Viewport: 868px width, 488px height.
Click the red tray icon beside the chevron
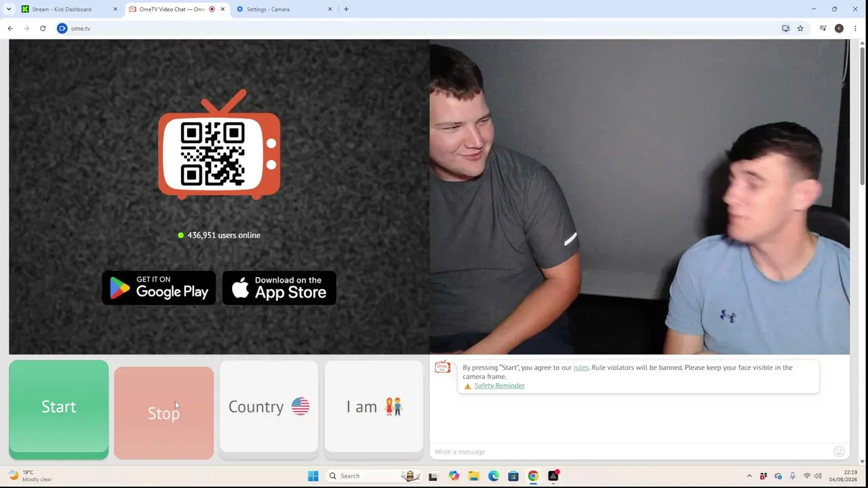click(764, 476)
